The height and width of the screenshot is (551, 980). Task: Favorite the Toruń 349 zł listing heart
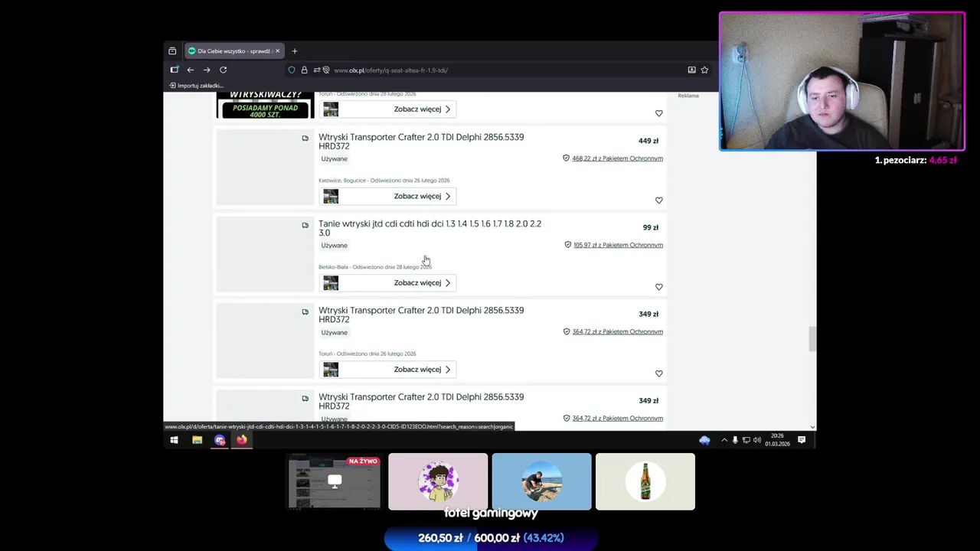point(658,373)
